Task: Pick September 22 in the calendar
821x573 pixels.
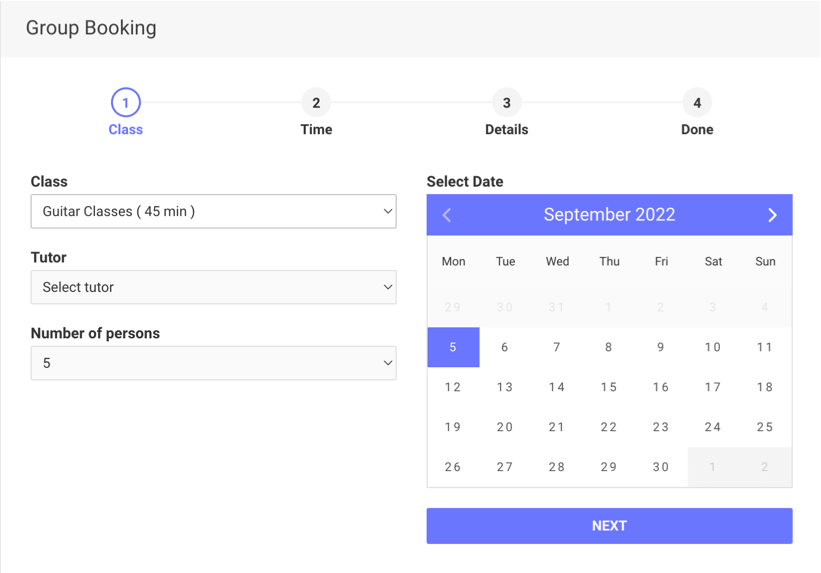Action: coord(609,427)
